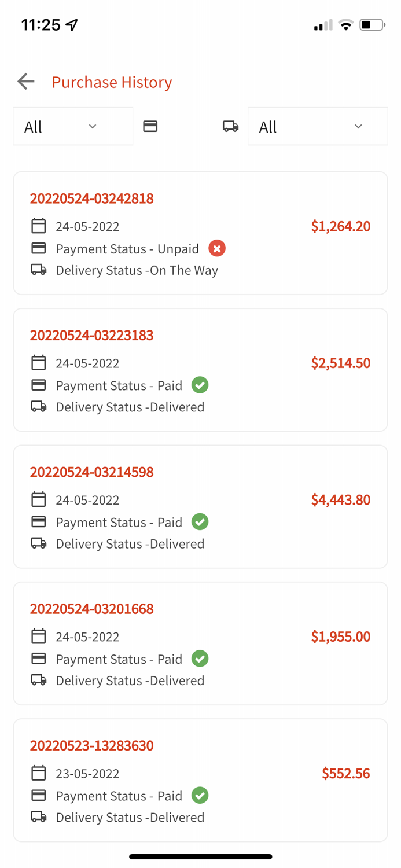Click the delivery truck filter icon
The image size is (401, 868).
(x=230, y=126)
